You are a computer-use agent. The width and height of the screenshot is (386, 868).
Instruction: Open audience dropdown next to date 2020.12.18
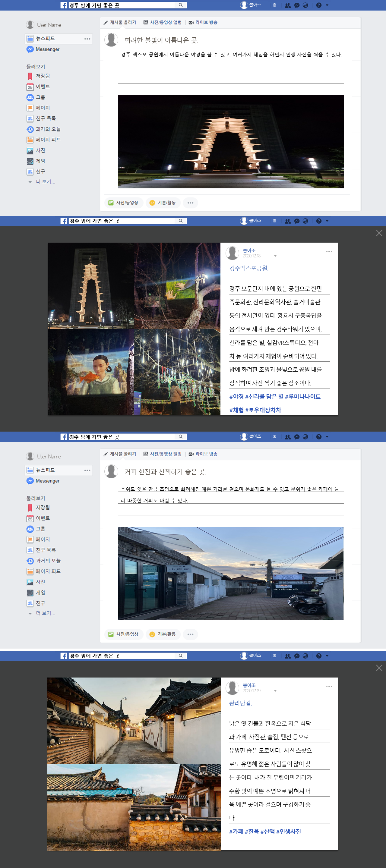[x=275, y=256]
